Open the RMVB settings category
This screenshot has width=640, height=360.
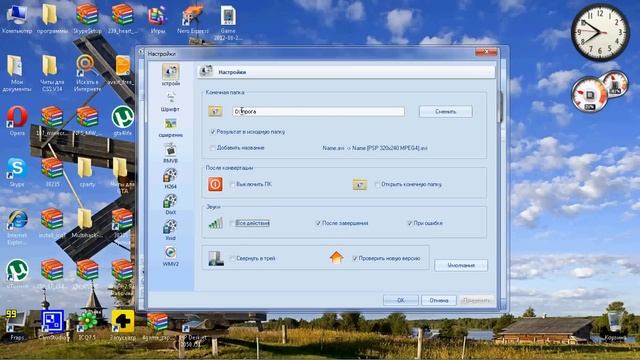point(171,153)
